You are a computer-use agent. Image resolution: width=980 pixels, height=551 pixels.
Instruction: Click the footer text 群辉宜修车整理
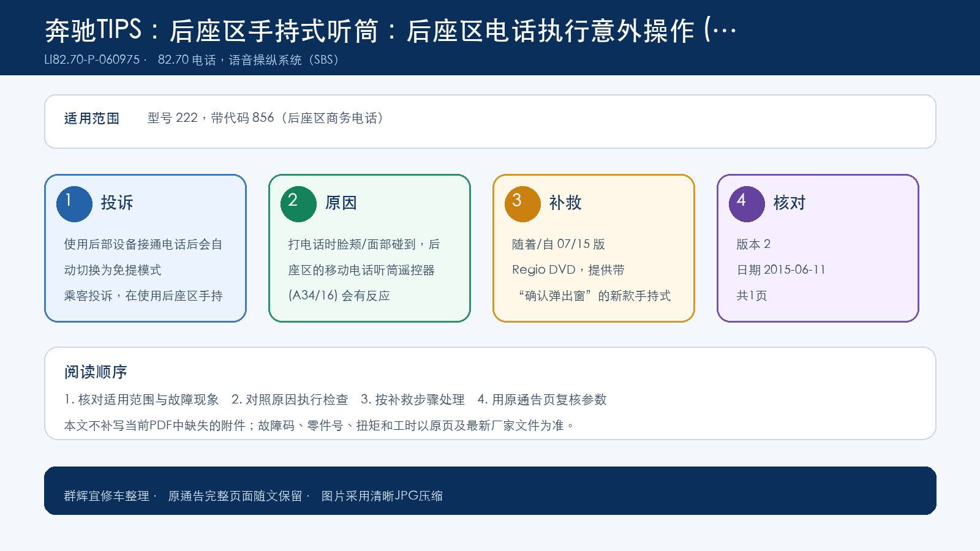[107, 496]
